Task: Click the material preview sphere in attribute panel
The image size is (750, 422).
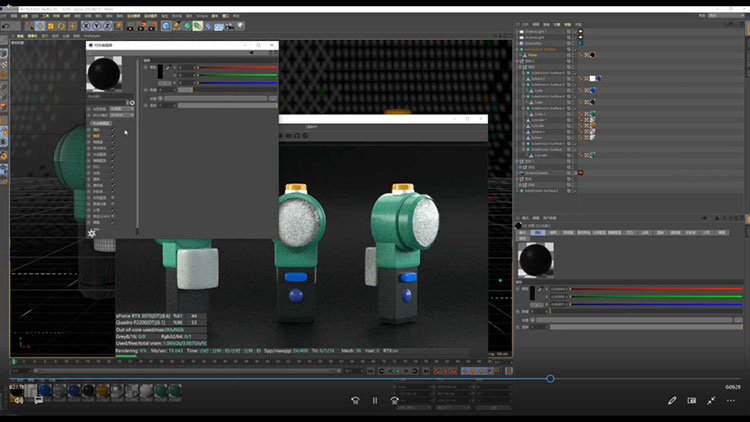Action: [x=536, y=258]
